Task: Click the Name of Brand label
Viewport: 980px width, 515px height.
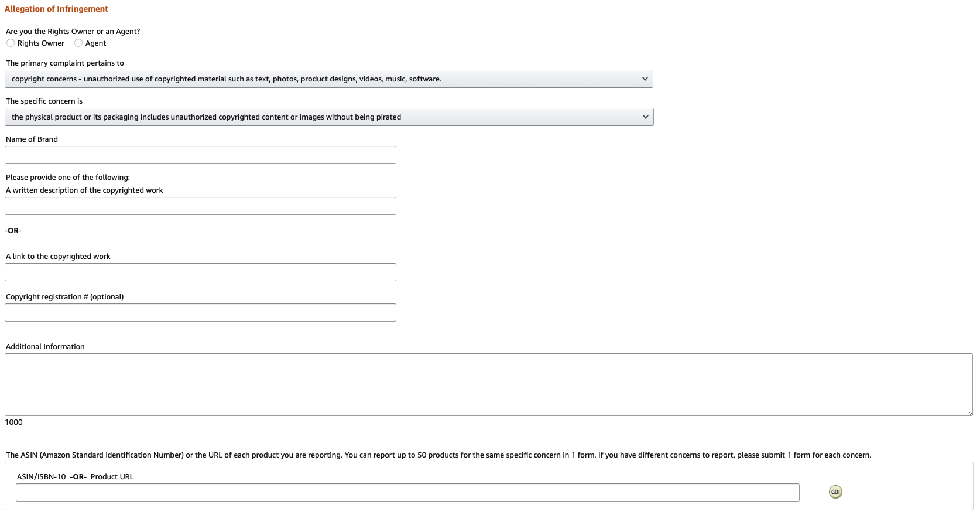Action: 32,139
